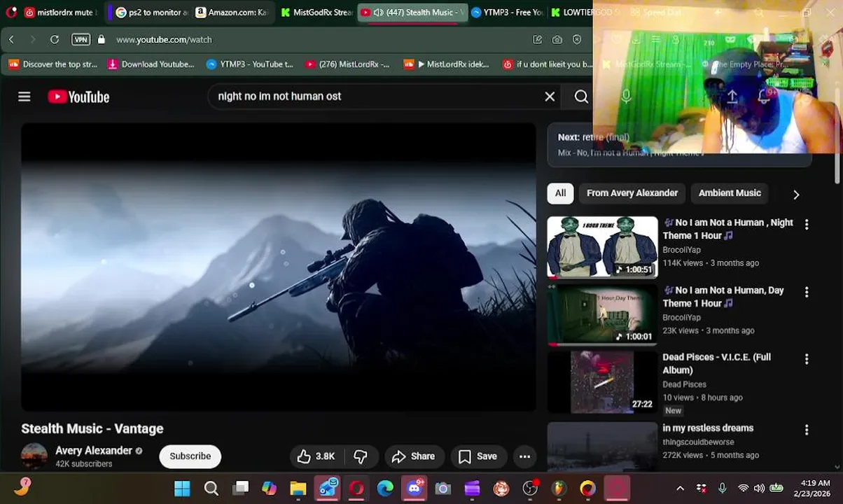The height and width of the screenshot is (504, 843).
Task: Switch to the mistlordrx mute tab
Action: point(62,13)
